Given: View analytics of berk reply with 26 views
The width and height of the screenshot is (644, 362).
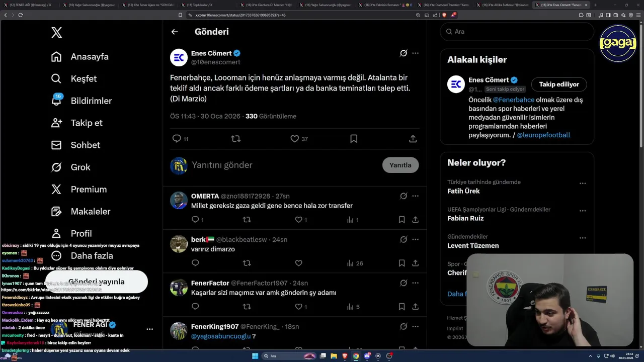Looking at the screenshot, I should (x=355, y=263).
